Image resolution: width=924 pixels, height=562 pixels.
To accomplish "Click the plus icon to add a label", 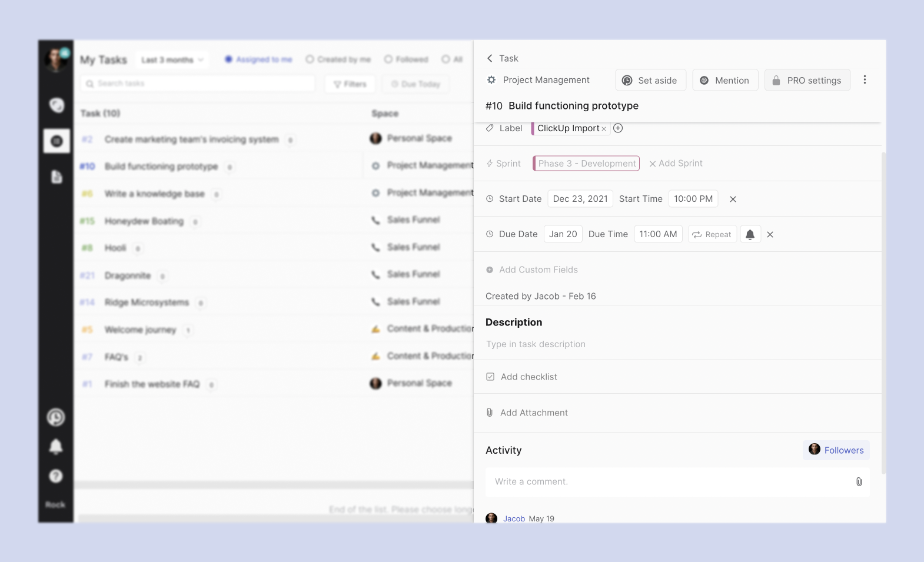I will 618,128.
